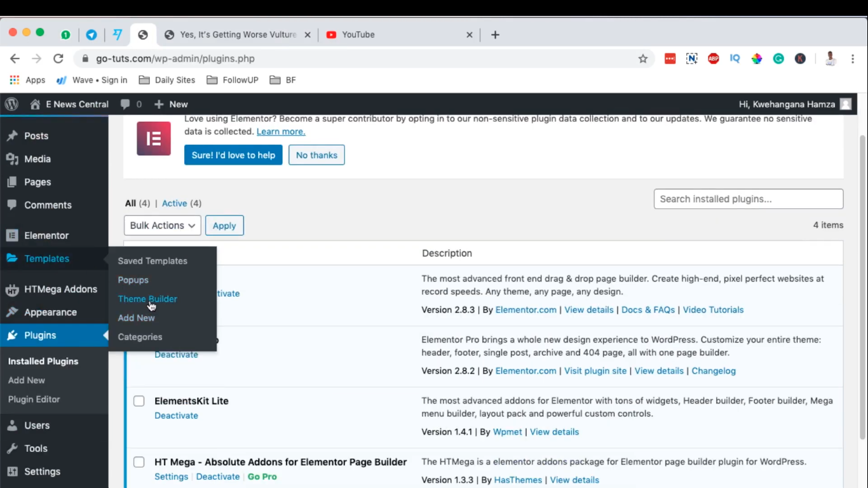The height and width of the screenshot is (488, 868).
Task: Open the Hi, Kwehangana Hamza account menu
Action: tap(795, 104)
